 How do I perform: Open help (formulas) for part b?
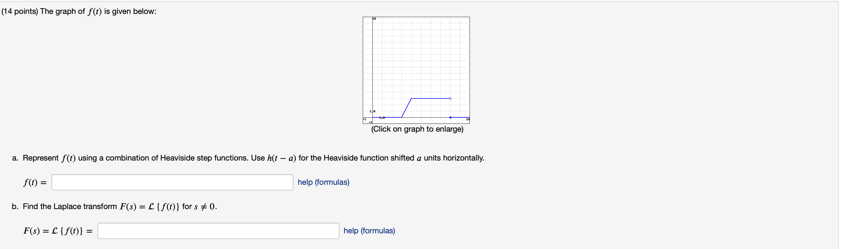(x=369, y=231)
